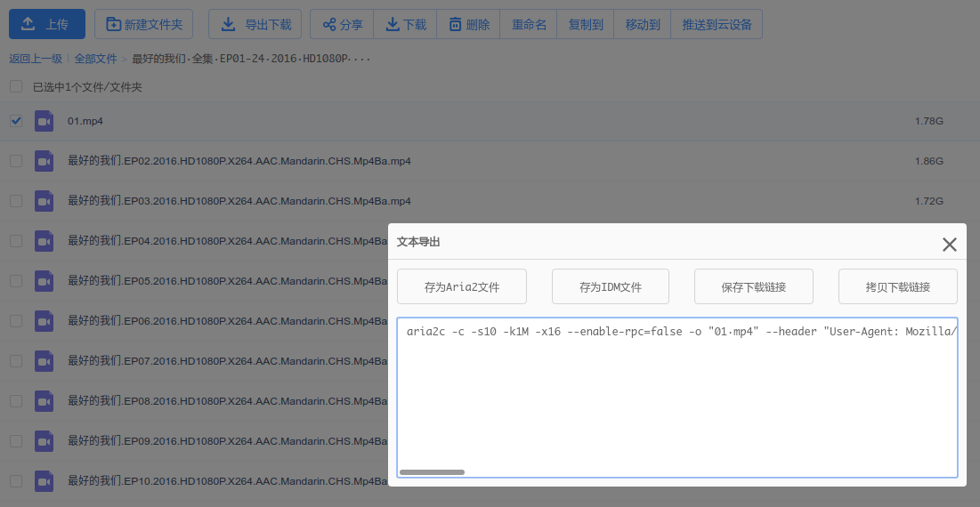The image size is (980, 507).
Task: Check the EP05 file checkbox
Action: (x=16, y=281)
